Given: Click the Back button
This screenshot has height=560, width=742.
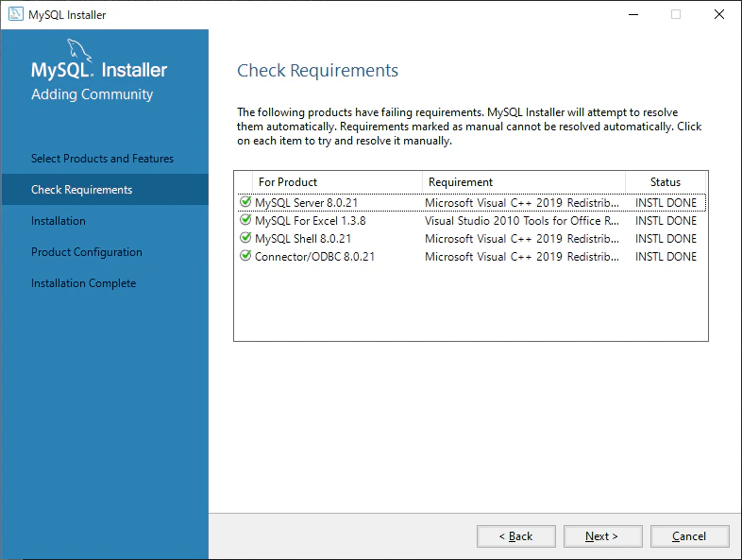Looking at the screenshot, I should pyautogui.click(x=515, y=536).
